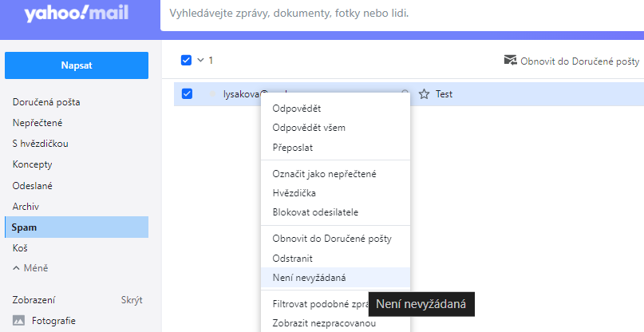Select Přeposlat in the context menu
This screenshot has height=332, width=644.
290,148
